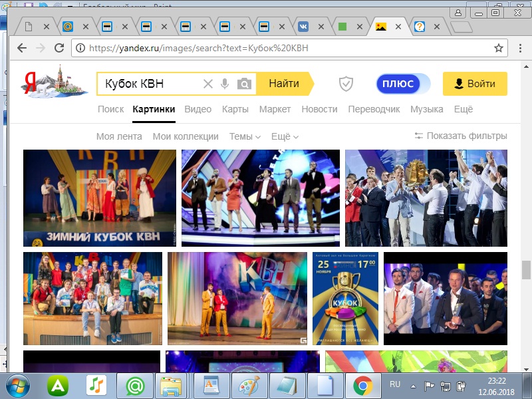This screenshot has height=399, width=532.
Task: Close the VK browser tab
Action: (x=321, y=27)
